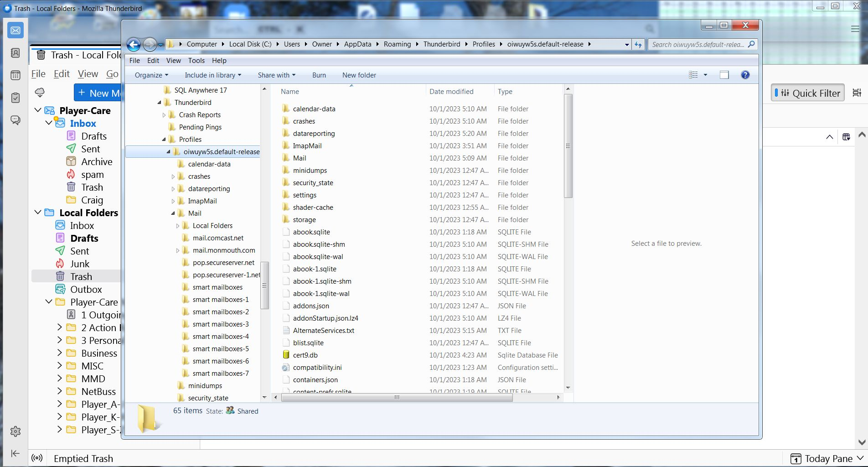Open Thunderbird Settings gear icon

(15, 431)
